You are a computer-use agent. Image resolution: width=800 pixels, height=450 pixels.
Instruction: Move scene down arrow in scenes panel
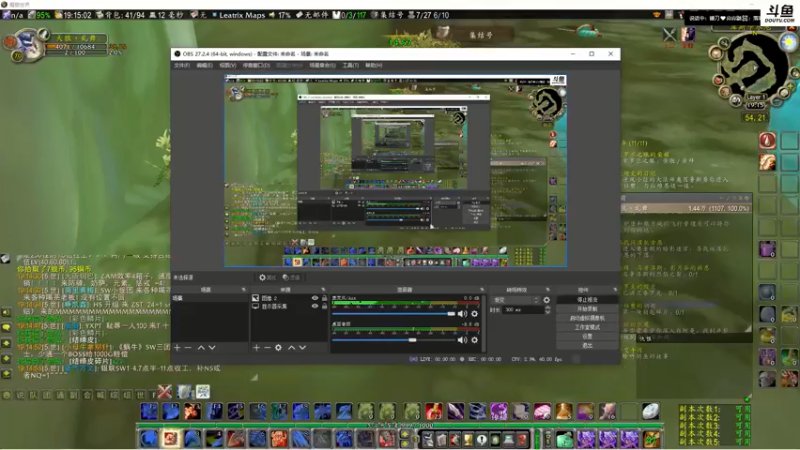coord(212,347)
